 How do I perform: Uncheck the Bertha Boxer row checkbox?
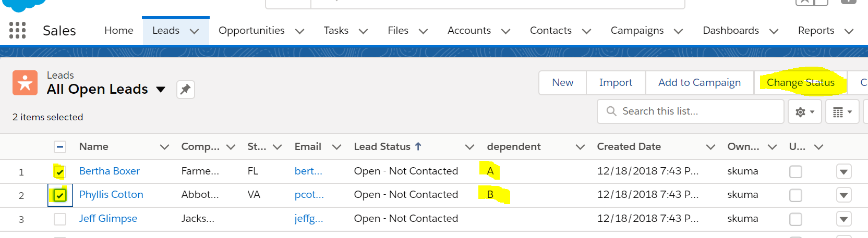pyautogui.click(x=60, y=171)
